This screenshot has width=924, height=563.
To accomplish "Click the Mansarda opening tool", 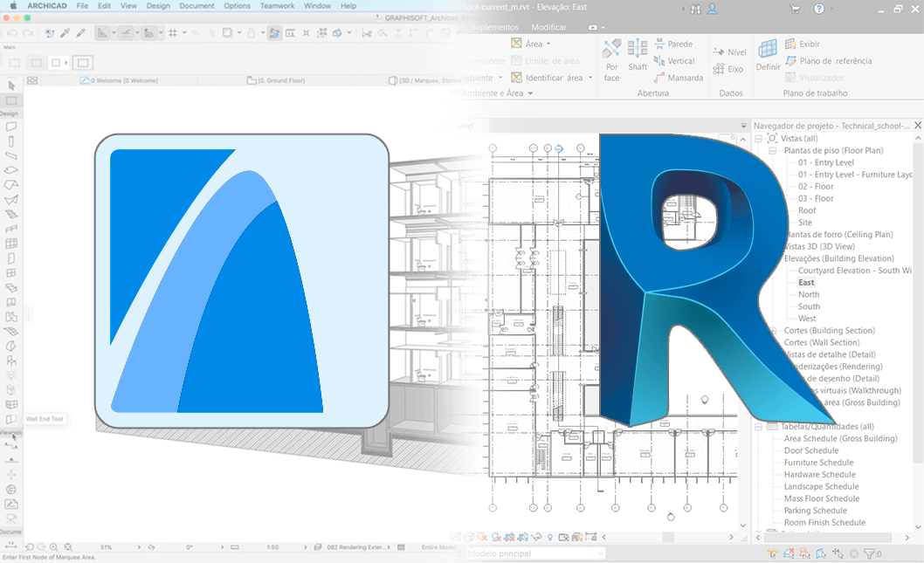I will coord(679,78).
